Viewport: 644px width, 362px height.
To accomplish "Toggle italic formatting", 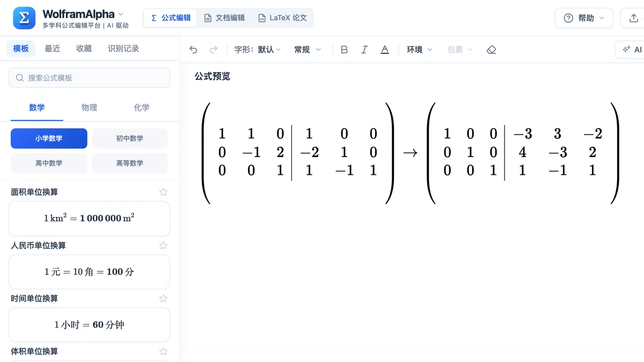I will click(x=364, y=50).
